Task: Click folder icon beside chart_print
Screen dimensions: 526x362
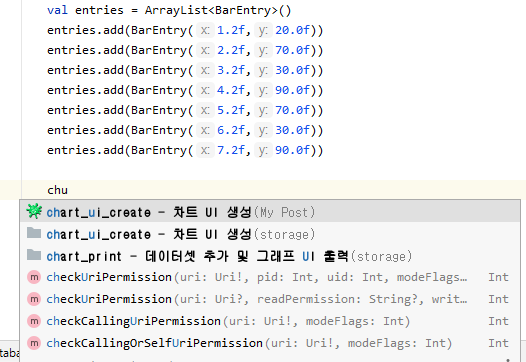Action: click(34, 255)
